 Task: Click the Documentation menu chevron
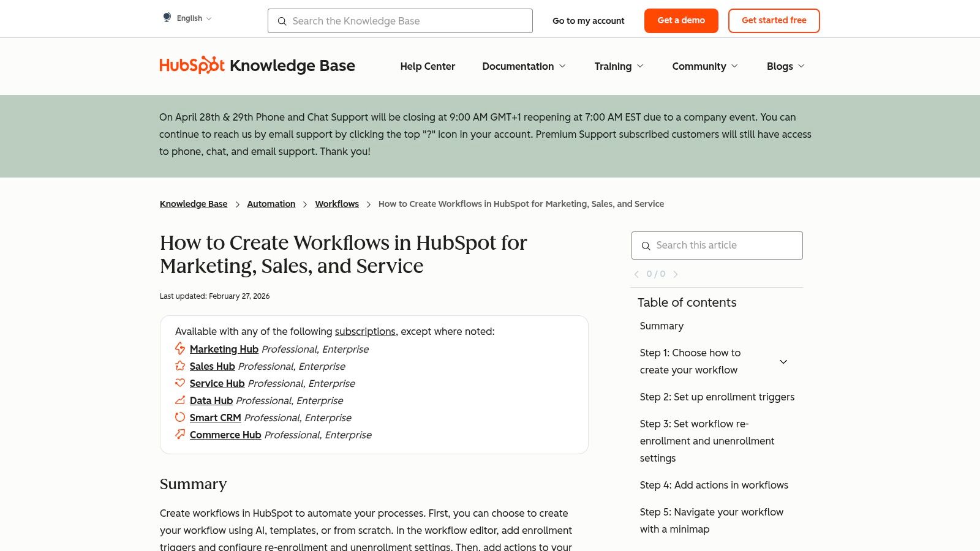(x=562, y=66)
